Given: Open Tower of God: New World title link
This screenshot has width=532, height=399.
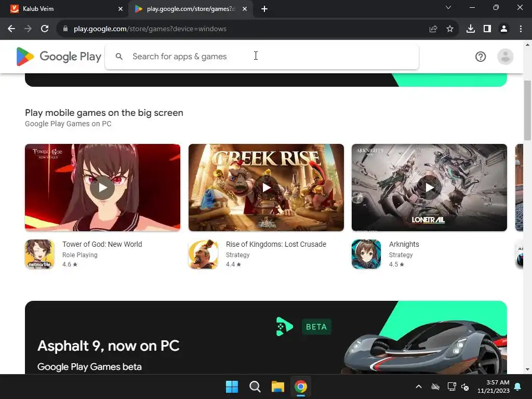Looking at the screenshot, I should pos(102,244).
